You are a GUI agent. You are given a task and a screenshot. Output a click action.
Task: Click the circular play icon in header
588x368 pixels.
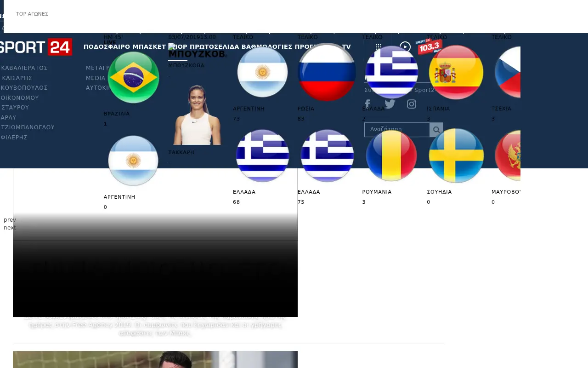click(405, 47)
